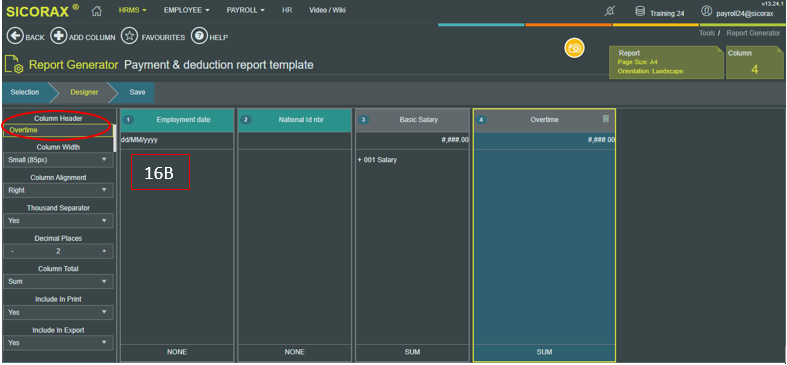The height and width of the screenshot is (365, 787).
Task: Open the Column Total dropdown
Action: tap(58, 282)
